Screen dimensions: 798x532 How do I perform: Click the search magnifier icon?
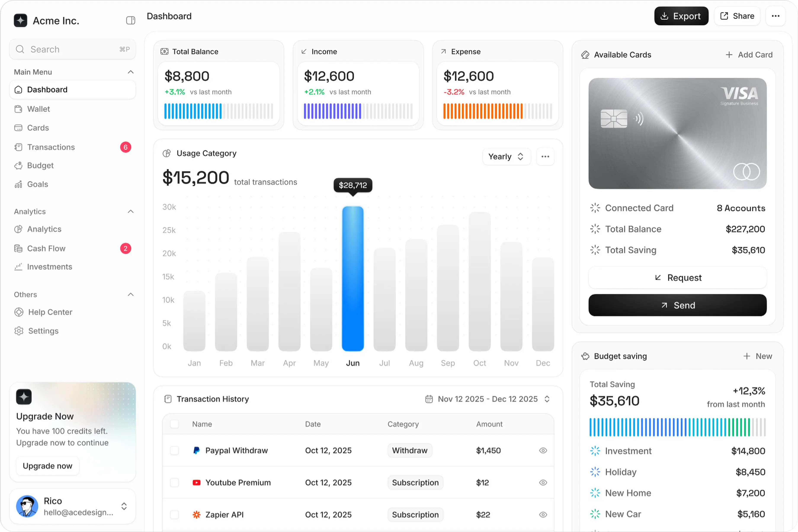click(x=20, y=49)
